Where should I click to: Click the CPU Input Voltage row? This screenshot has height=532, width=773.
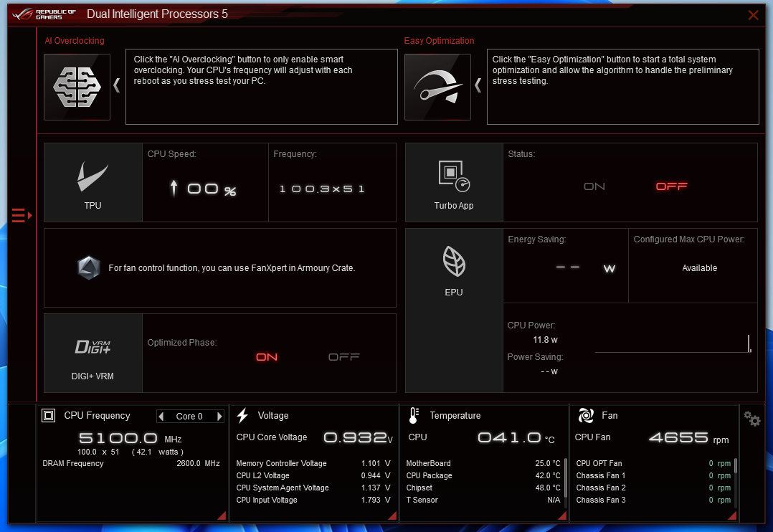point(313,500)
